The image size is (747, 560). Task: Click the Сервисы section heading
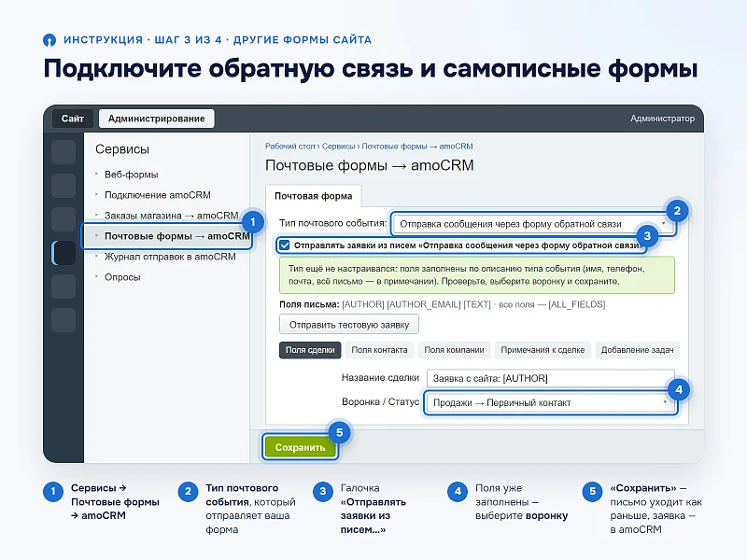click(122, 149)
